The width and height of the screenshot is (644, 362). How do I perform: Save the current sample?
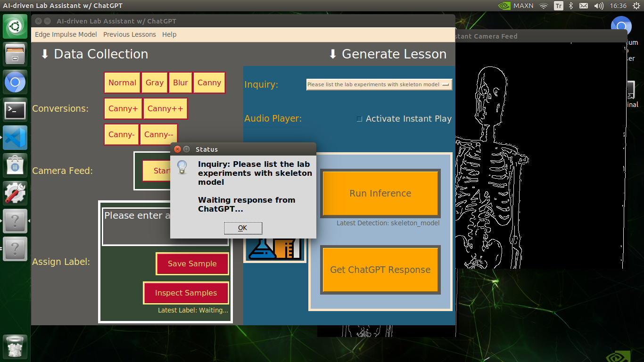tap(192, 263)
